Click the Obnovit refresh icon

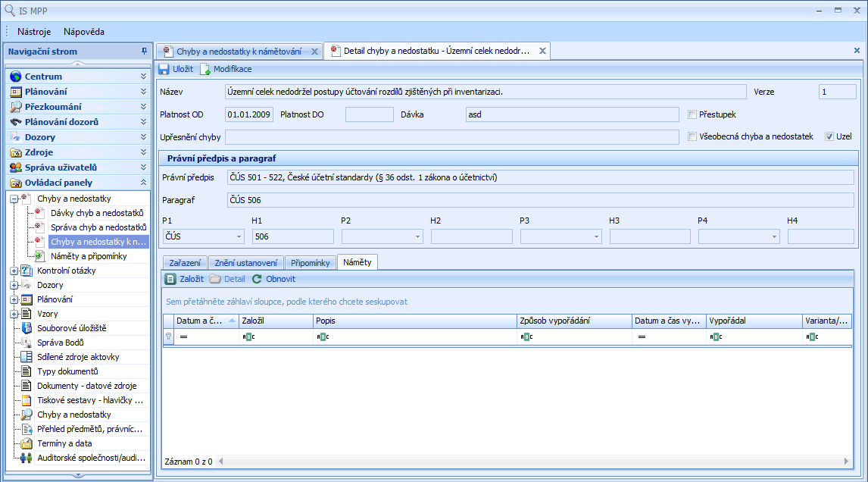[x=257, y=279]
